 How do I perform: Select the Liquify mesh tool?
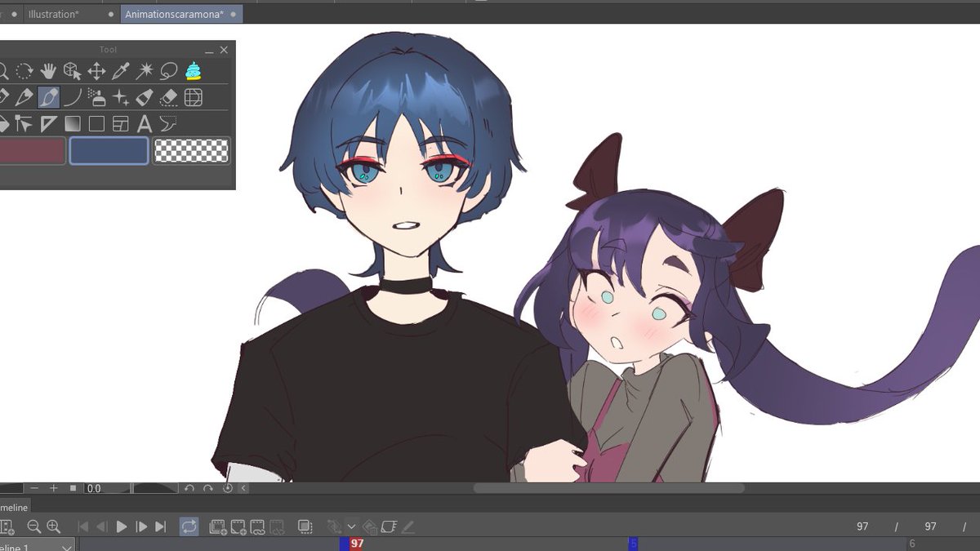(193, 98)
